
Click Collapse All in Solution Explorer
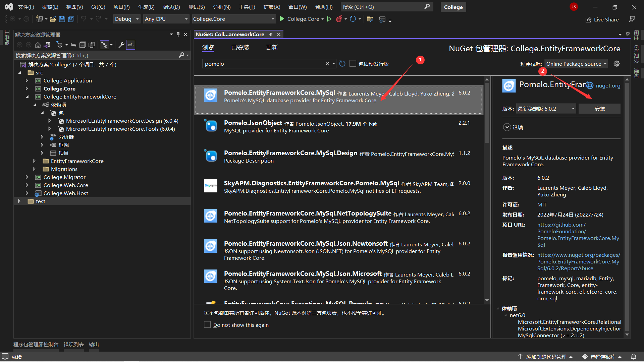(83, 45)
